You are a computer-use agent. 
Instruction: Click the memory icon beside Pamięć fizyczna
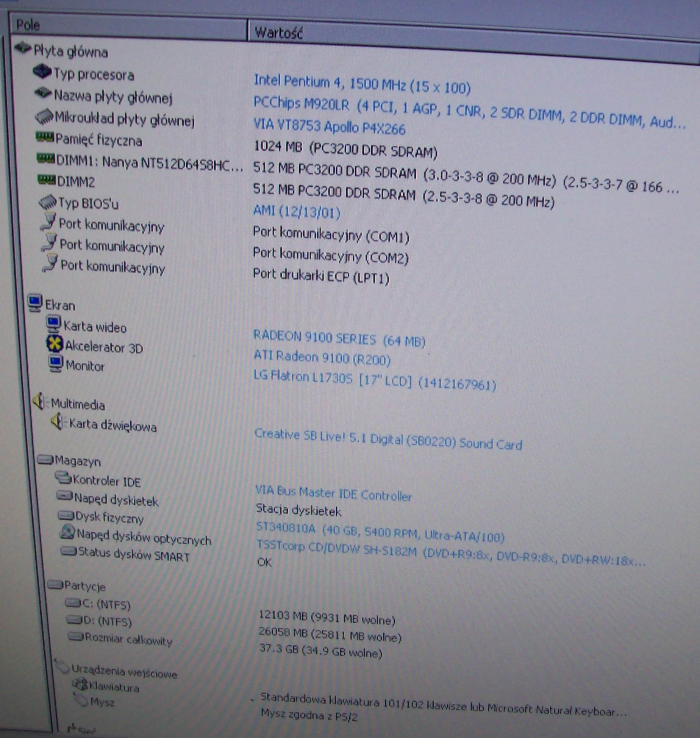point(45,137)
